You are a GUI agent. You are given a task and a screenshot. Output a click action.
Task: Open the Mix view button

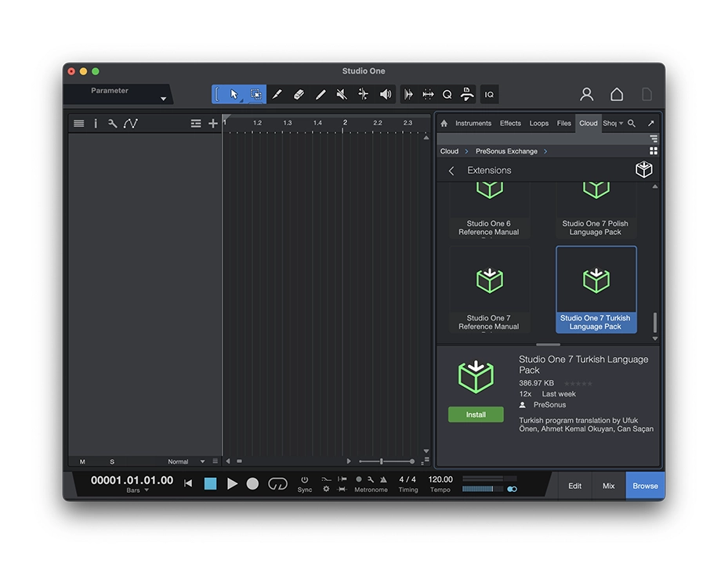click(x=608, y=486)
